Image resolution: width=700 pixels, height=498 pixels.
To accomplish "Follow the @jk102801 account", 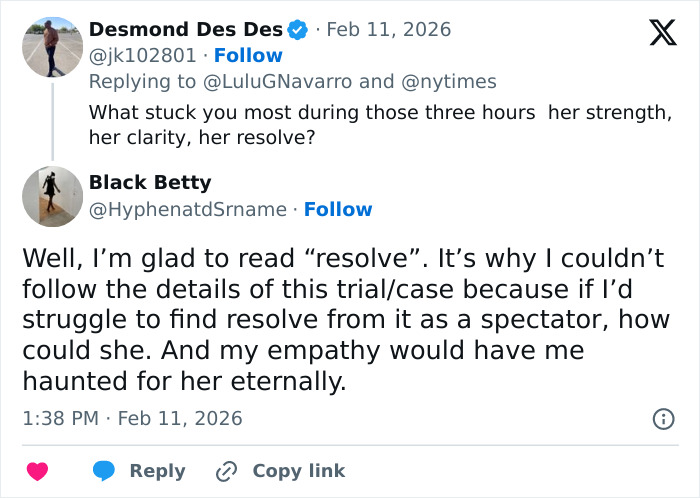I will [248, 56].
